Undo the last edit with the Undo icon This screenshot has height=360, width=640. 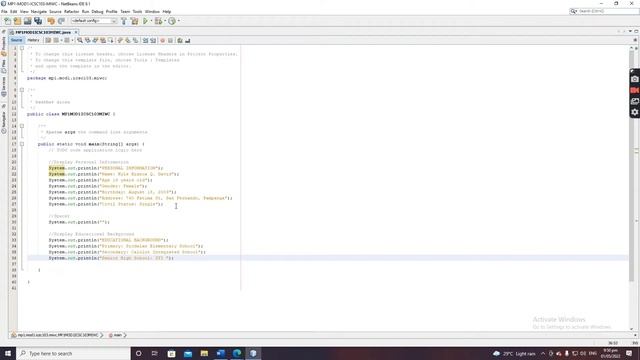[x=51, y=21]
